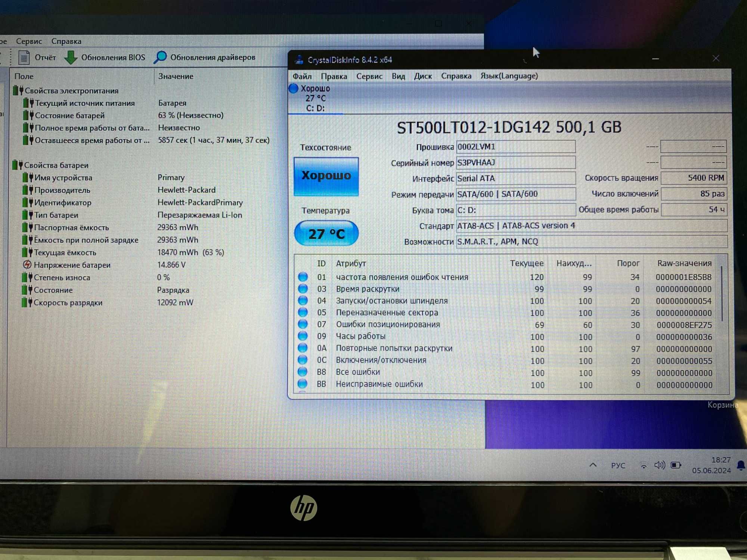This screenshot has width=747, height=560.
Task: Open the Файл menu in CrystalDiskInfo
Action: (x=302, y=76)
